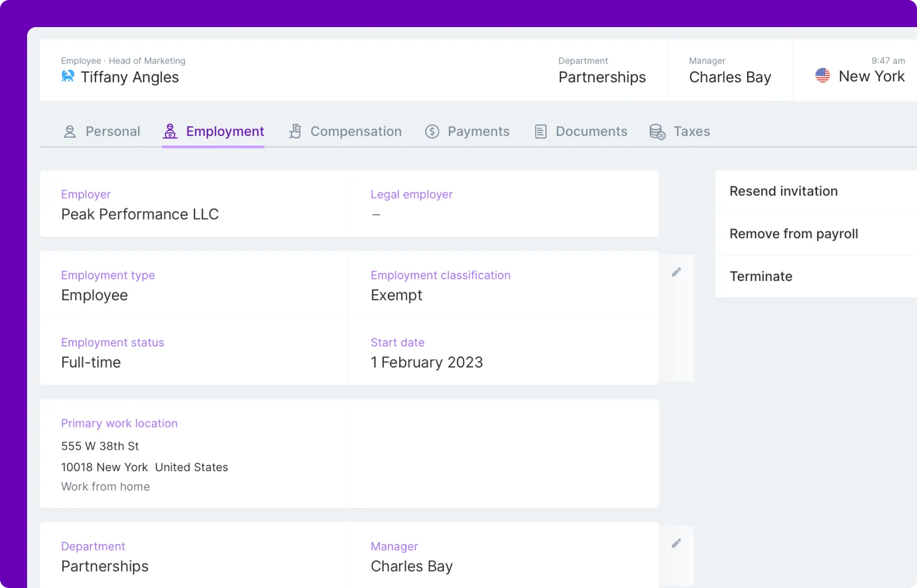Click the Terminate option

761,276
